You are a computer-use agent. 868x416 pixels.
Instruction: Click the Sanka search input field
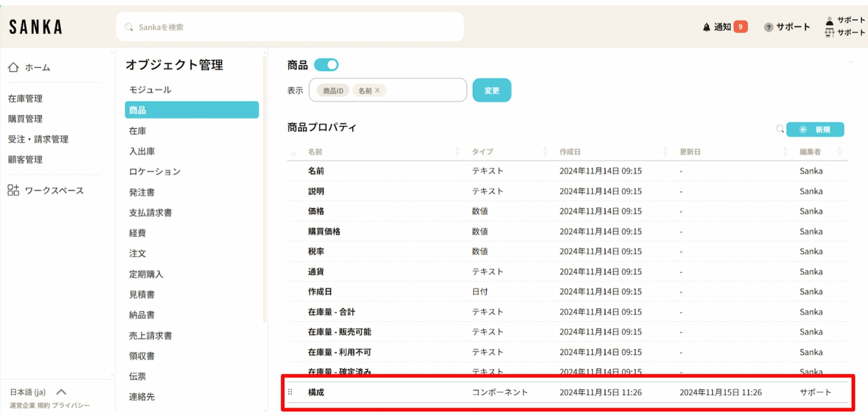(x=289, y=27)
